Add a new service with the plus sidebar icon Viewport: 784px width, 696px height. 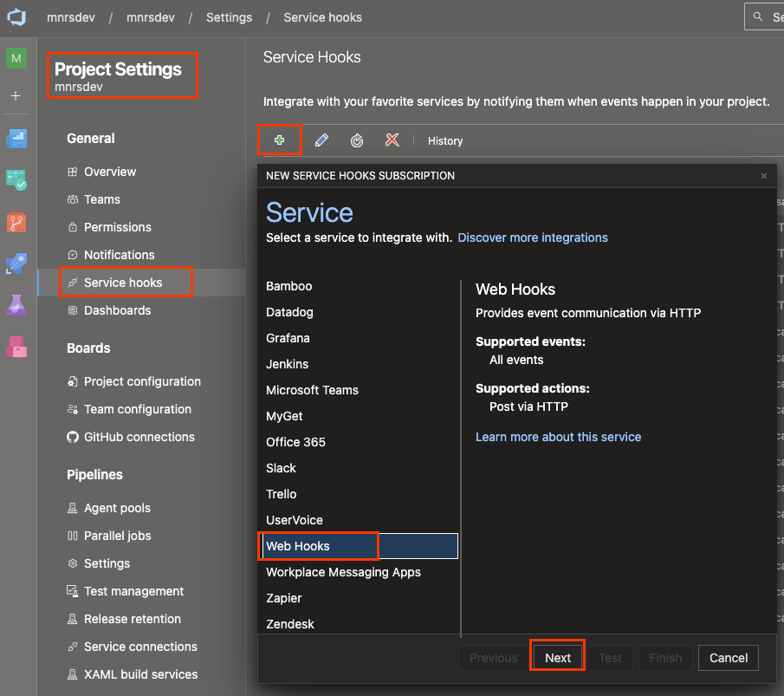coord(16,95)
